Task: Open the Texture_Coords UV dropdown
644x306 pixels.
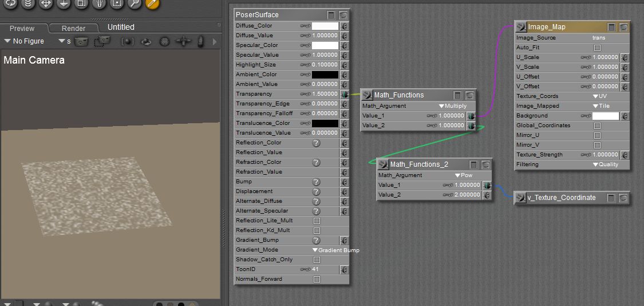Action: 600,97
